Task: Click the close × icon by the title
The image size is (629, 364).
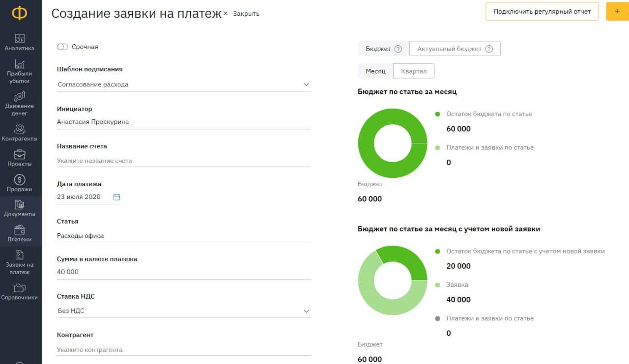Action: click(226, 14)
